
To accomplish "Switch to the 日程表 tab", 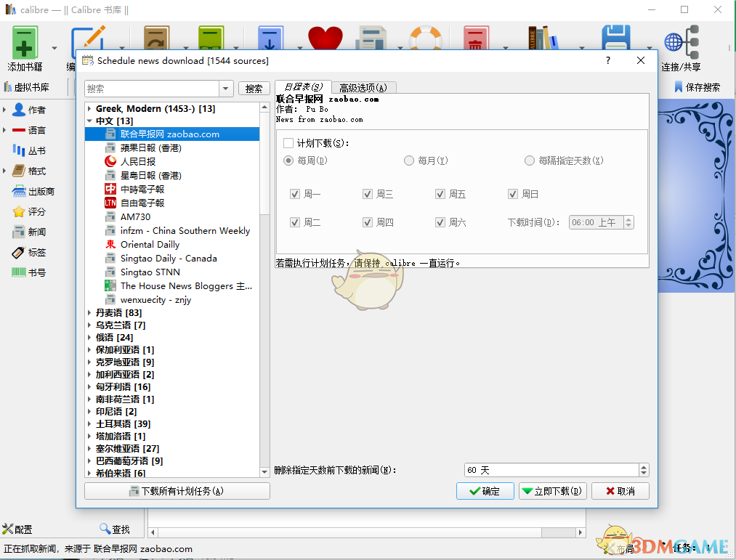I will 302,85.
